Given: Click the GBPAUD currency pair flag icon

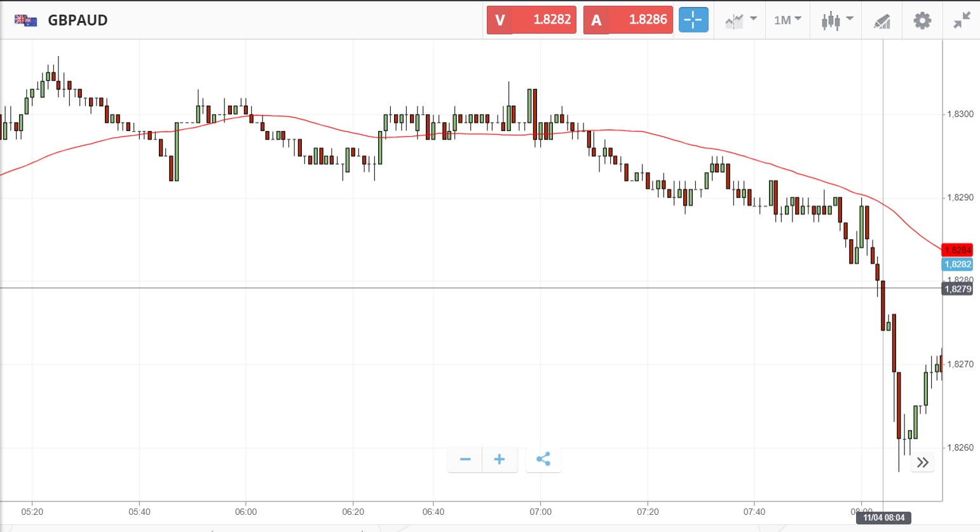Looking at the screenshot, I should 26,20.
